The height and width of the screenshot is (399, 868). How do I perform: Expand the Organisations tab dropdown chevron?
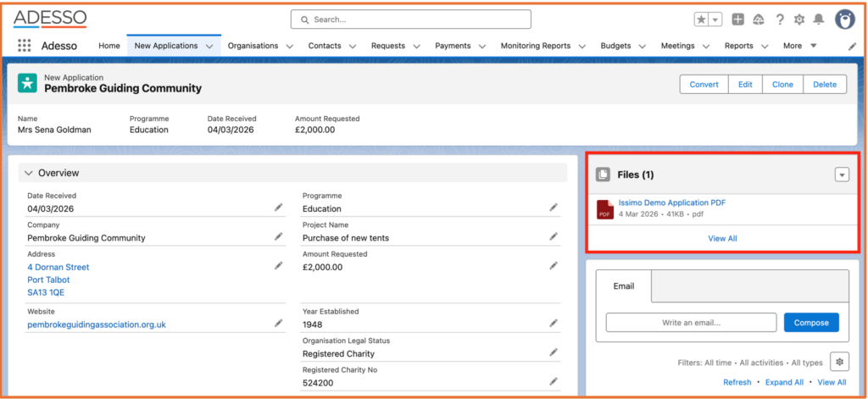tap(290, 47)
